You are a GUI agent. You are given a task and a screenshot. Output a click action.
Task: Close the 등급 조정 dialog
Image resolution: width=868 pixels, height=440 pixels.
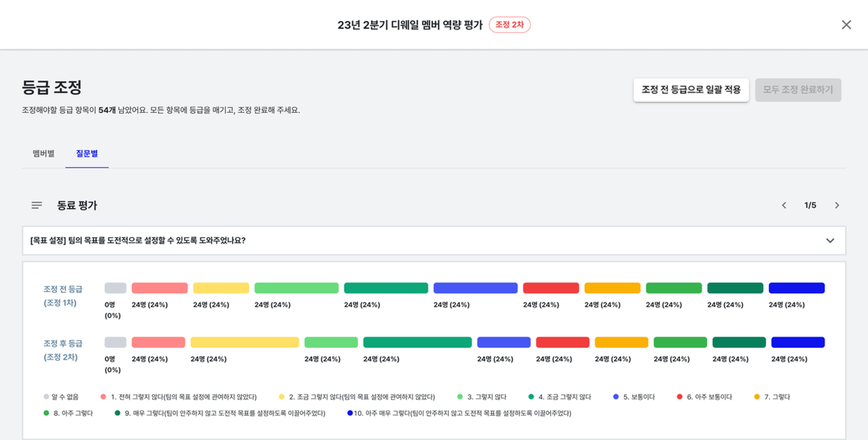coord(846,25)
